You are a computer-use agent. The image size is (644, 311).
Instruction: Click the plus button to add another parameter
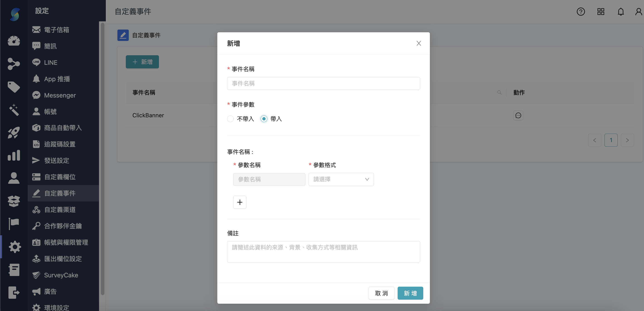point(240,202)
